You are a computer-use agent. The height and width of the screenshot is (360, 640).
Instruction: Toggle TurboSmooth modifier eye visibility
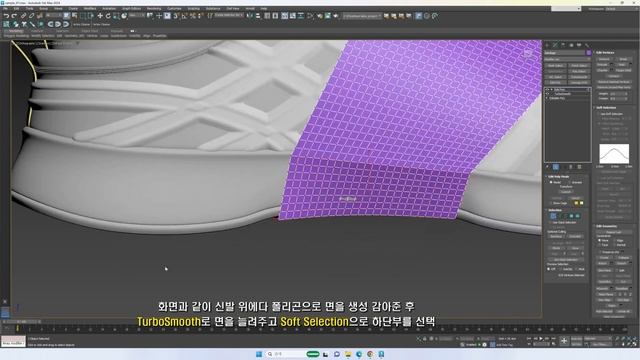(x=548, y=94)
